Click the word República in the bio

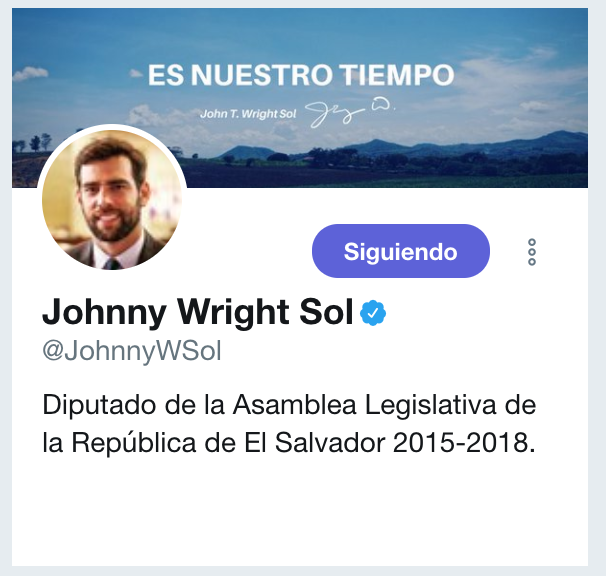[134, 442]
